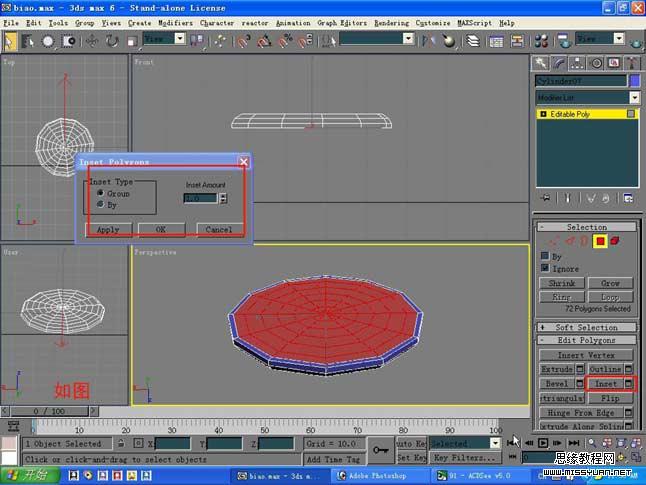646x485 pixels.
Task: Switch to the Hierarchy command panel
Action: point(577,63)
